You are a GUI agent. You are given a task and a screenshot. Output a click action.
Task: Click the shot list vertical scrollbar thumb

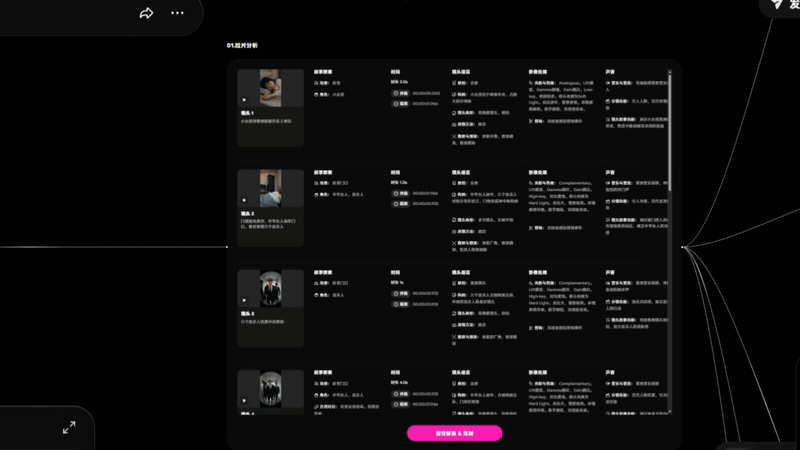[669, 133]
